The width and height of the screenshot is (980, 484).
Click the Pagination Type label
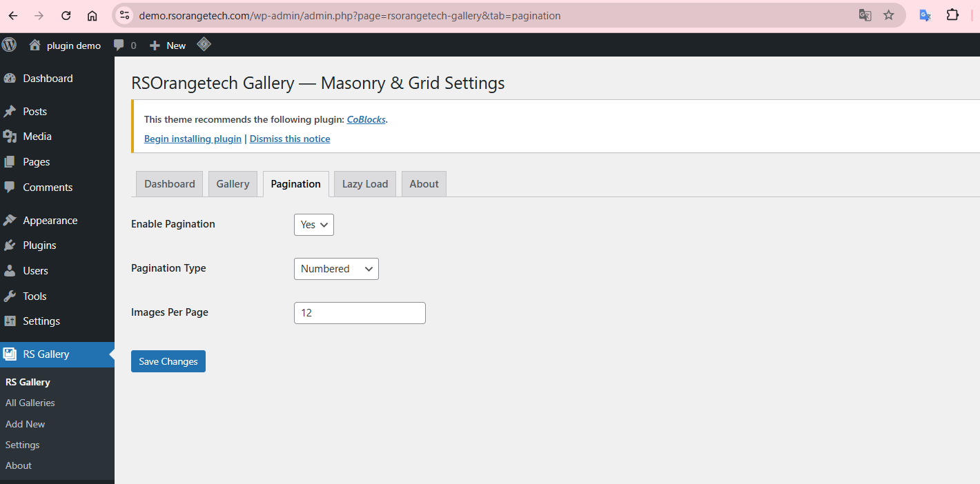point(168,268)
